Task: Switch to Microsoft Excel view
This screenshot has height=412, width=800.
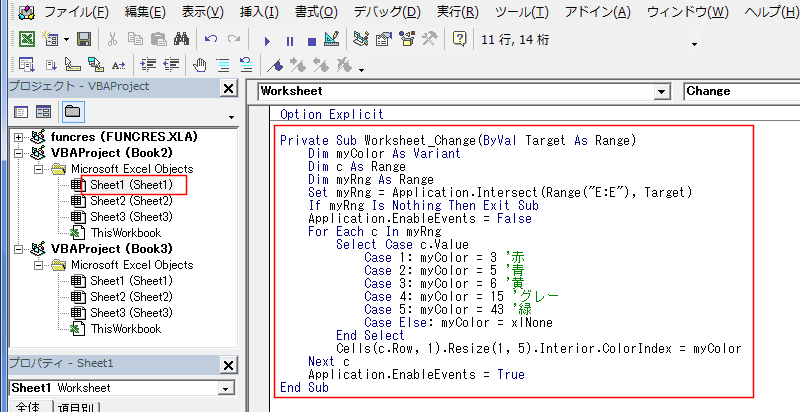Action: tap(27, 39)
